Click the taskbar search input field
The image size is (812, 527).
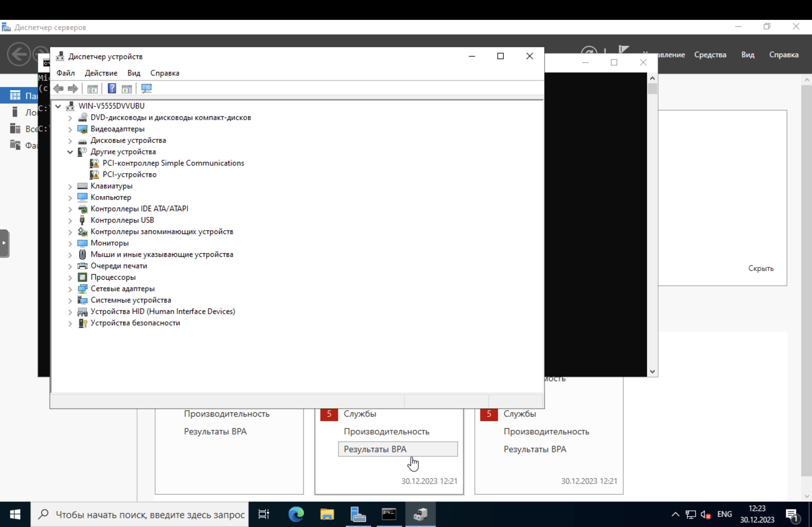pos(150,514)
